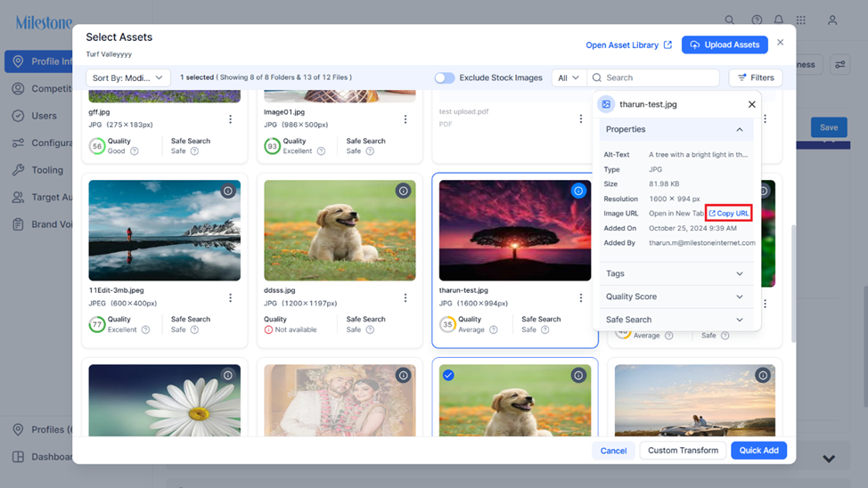Select the 11Edit-3mb.jpeg lake thumbnail
Screen dimensions: 868x488
(164, 230)
